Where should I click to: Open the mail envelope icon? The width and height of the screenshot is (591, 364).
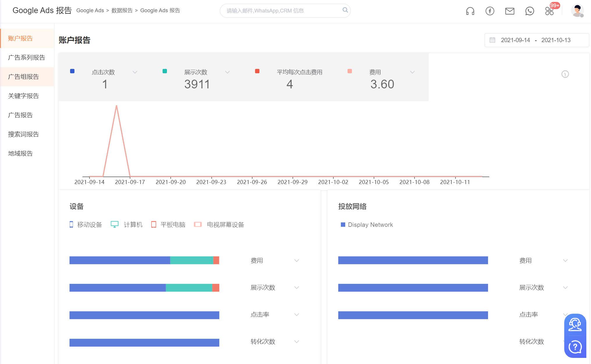(510, 11)
